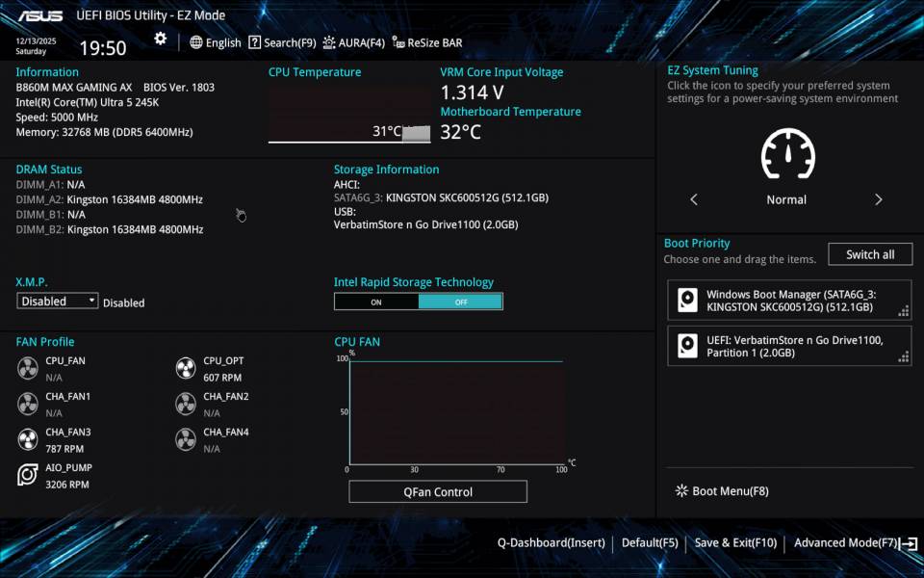
Task: Click the AIO_PUMP icon
Action: [27, 474]
